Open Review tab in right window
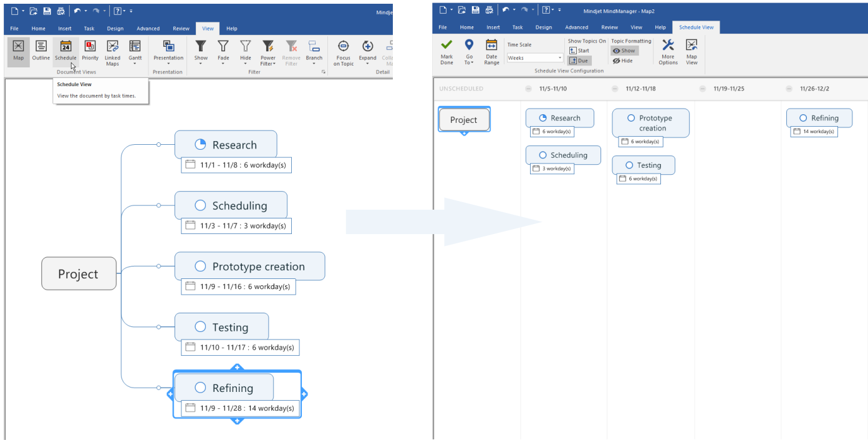Viewport: 868px width, 440px height. point(609,27)
